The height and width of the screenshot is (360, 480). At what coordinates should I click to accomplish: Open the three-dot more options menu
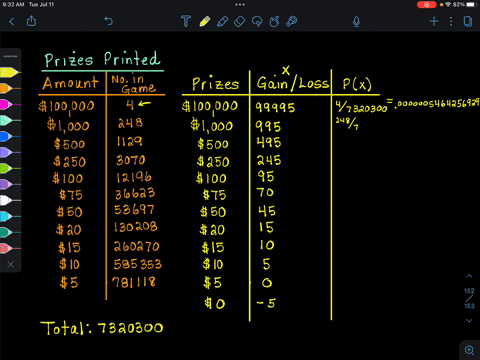point(451,21)
